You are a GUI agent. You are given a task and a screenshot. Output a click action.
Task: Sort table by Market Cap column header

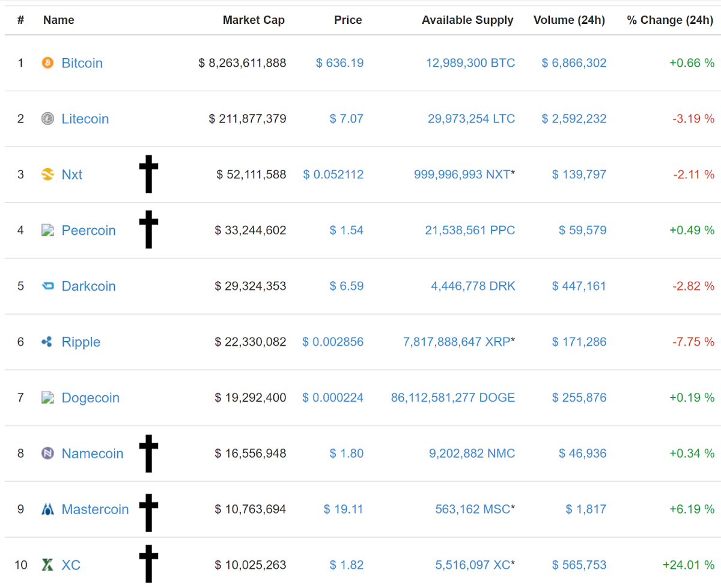pos(254,20)
